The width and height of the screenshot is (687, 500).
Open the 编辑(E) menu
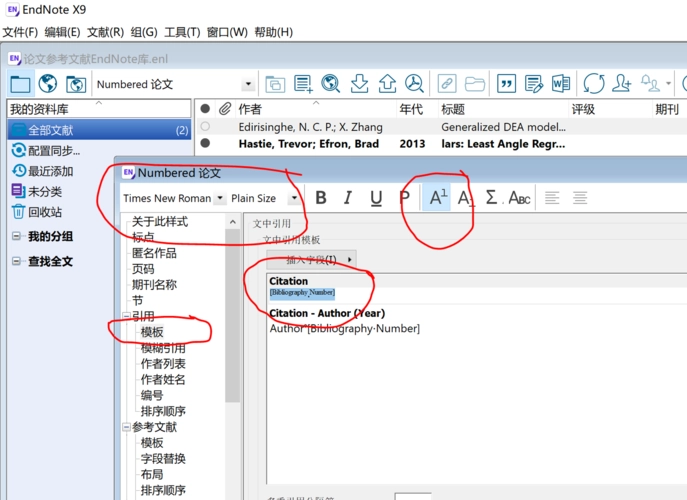point(62,32)
